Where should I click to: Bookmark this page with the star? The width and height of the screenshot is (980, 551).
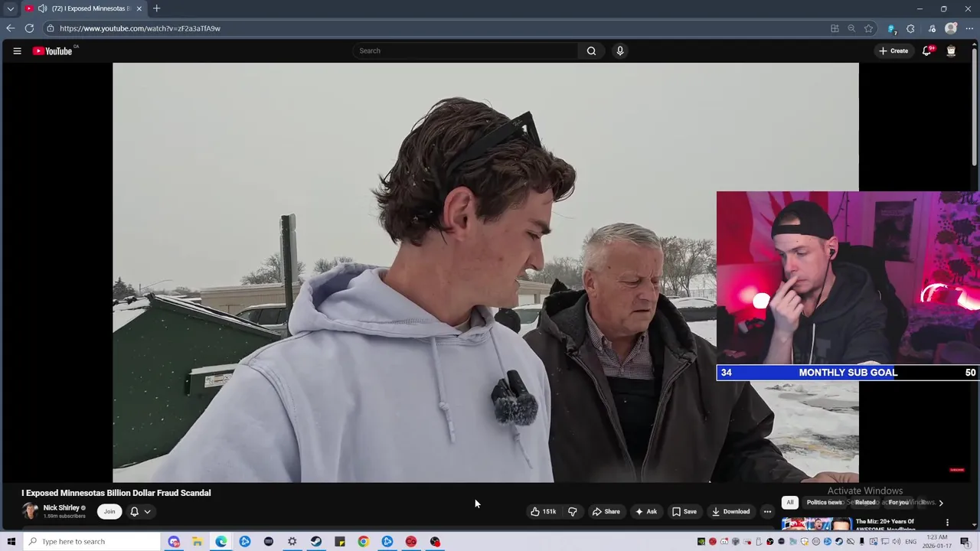[x=868, y=28]
